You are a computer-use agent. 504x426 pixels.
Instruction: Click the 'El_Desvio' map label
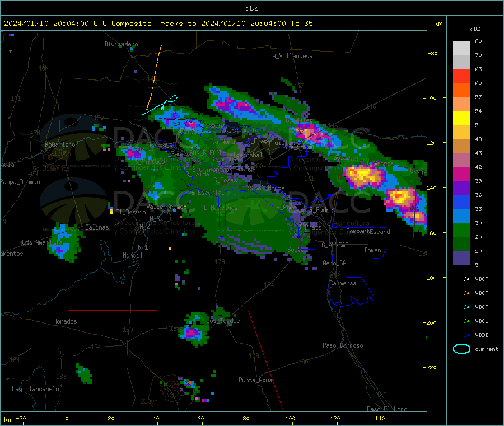pyautogui.click(x=130, y=212)
